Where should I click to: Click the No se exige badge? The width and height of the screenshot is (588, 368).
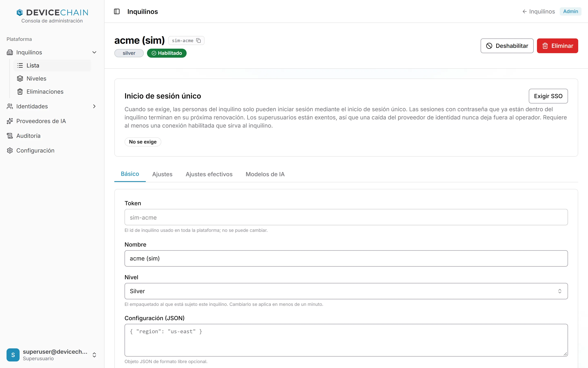tap(143, 142)
